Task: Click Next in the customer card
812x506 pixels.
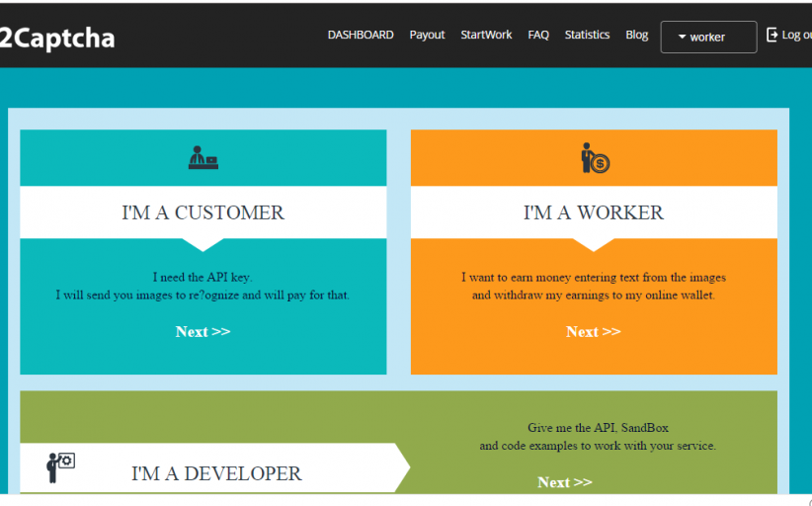Action: point(203,331)
